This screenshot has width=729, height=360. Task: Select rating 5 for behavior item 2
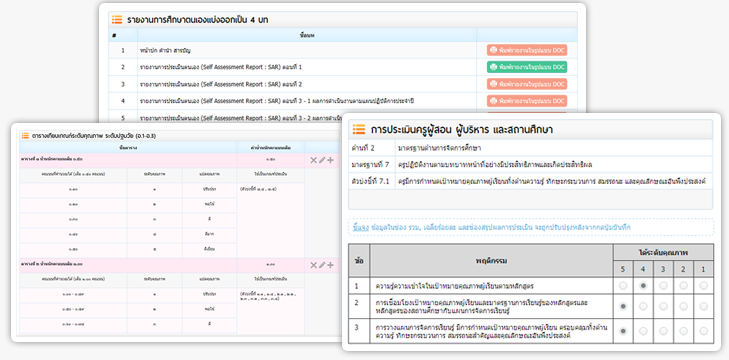click(623, 306)
